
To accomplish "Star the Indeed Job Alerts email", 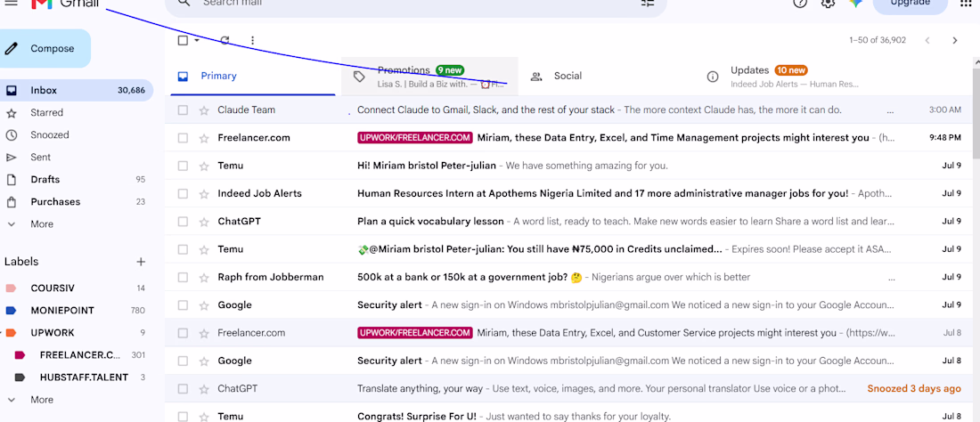I will tap(203, 193).
